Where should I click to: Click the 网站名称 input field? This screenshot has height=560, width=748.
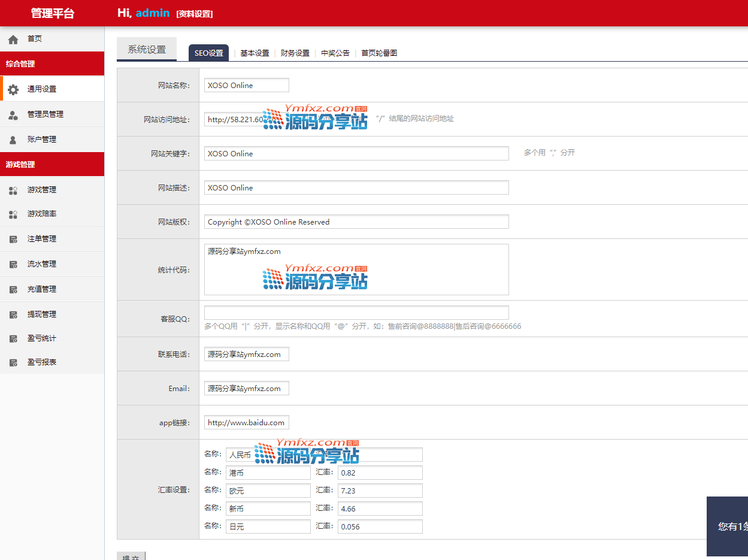(x=246, y=86)
